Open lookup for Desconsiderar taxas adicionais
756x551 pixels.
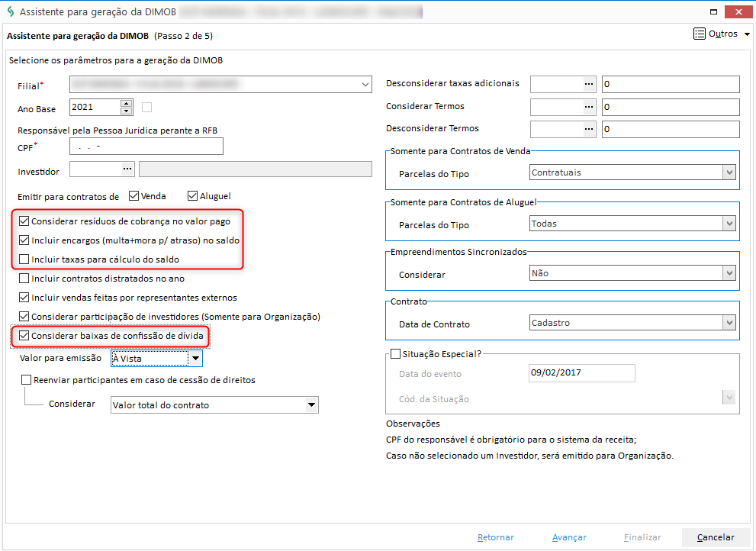point(588,84)
